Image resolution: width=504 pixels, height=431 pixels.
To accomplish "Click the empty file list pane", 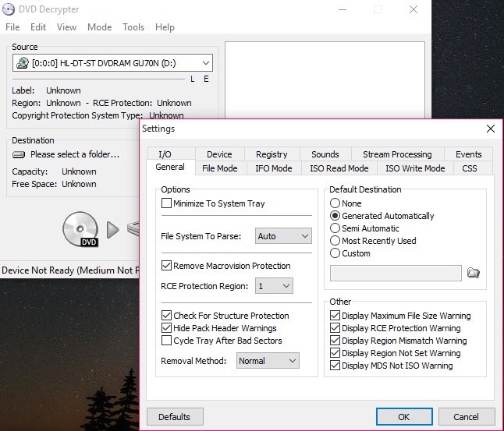I will tap(325, 80).
